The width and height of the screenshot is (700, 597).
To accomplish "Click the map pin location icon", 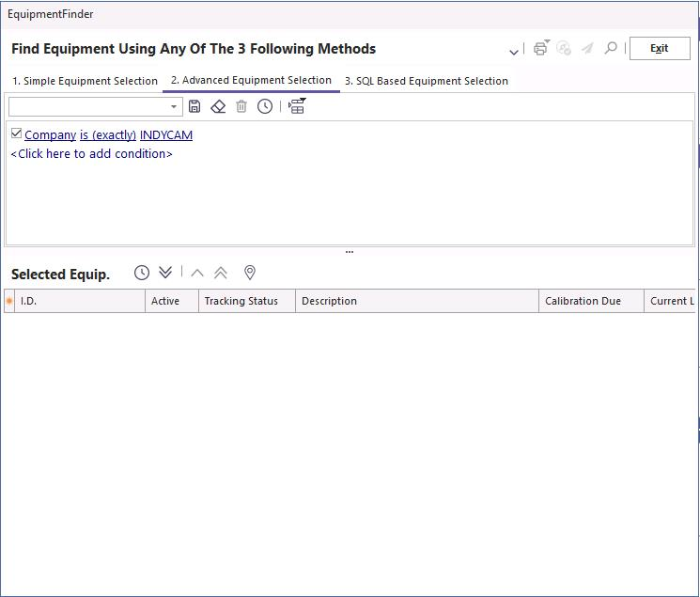I will [250, 273].
